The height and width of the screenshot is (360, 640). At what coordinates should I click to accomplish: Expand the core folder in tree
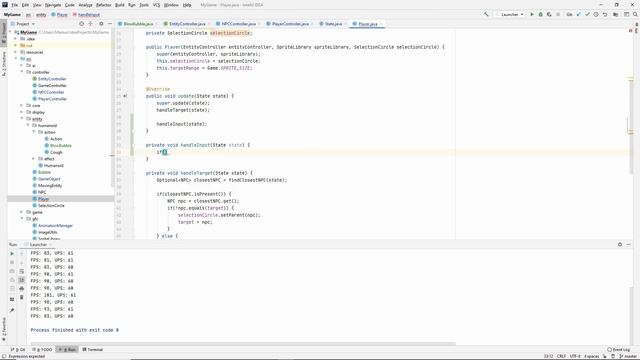[x=22, y=105]
